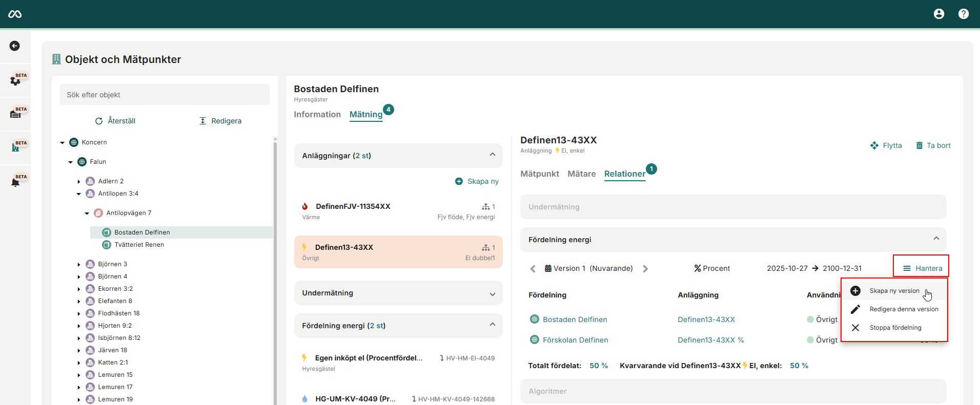Click the Återställ button
980x405 pixels.
tap(115, 121)
